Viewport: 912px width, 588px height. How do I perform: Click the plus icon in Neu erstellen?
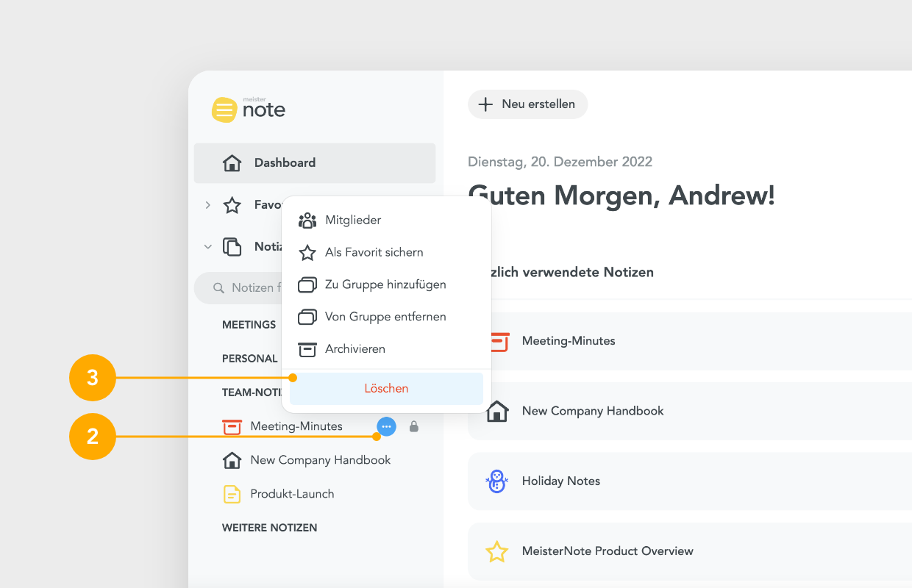485,104
